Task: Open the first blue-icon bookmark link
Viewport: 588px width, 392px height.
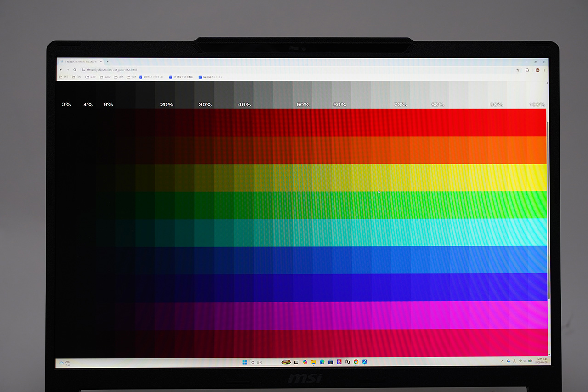Action: point(152,77)
